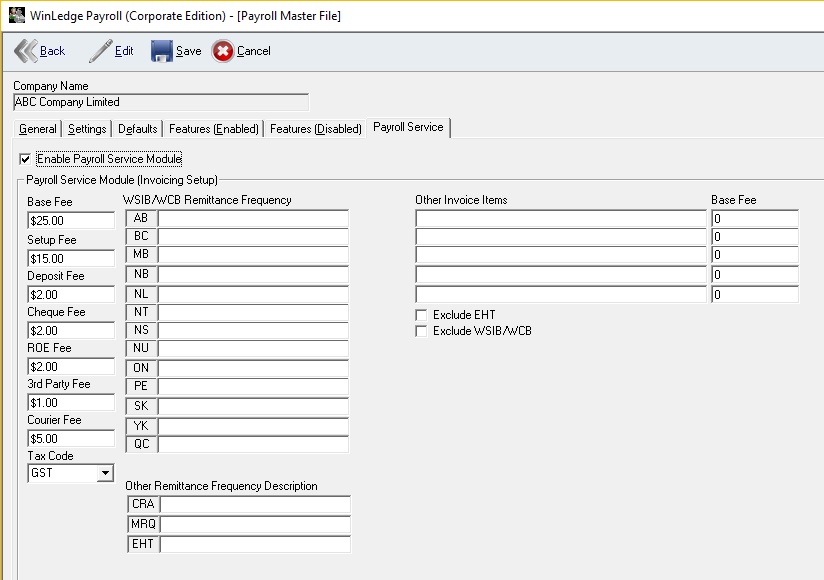Viewport: 824px width, 580px height.
Task: Select the Settings tab
Action: [x=87, y=129]
